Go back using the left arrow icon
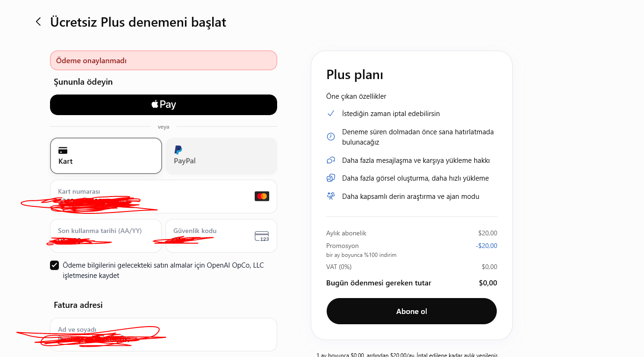The image size is (644, 357). tap(38, 22)
